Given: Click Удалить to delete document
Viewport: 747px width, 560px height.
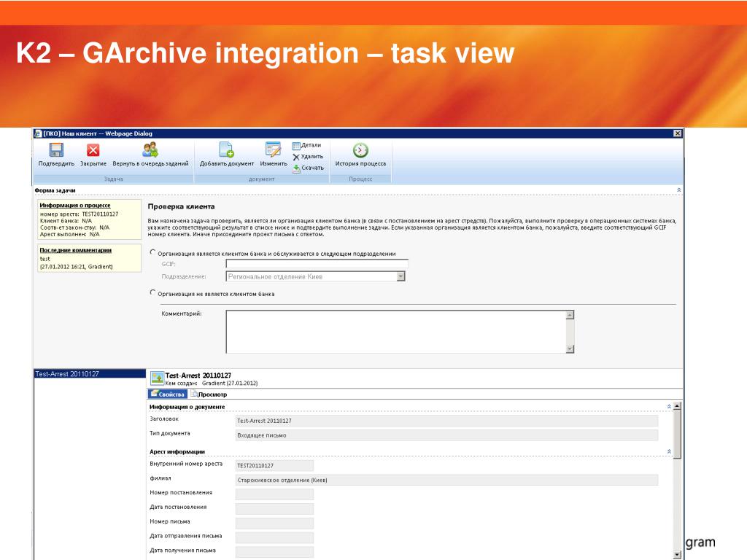Looking at the screenshot, I should (x=308, y=157).
